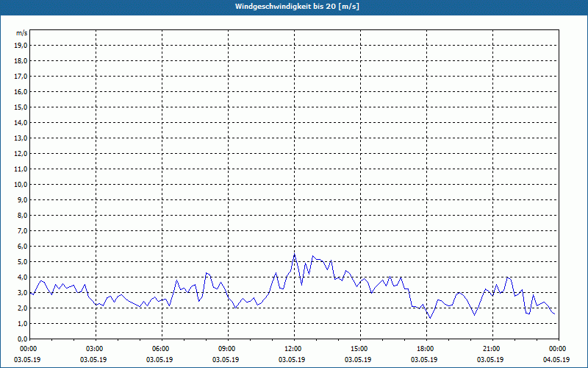Click the wind speed peak at 12:00
Image resolution: width=588 pixels, height=368 pixels.
coord(295,254)
